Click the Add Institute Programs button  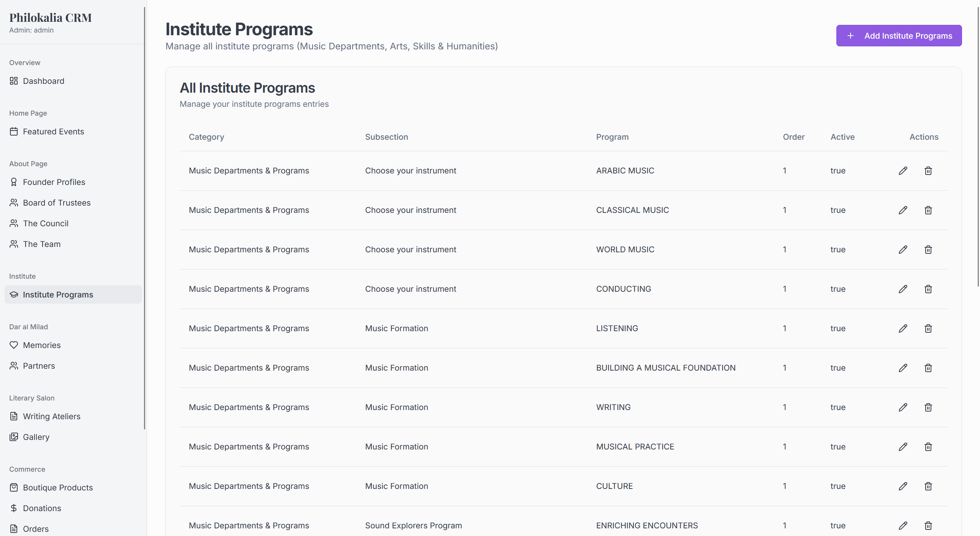tap(898, 35)
